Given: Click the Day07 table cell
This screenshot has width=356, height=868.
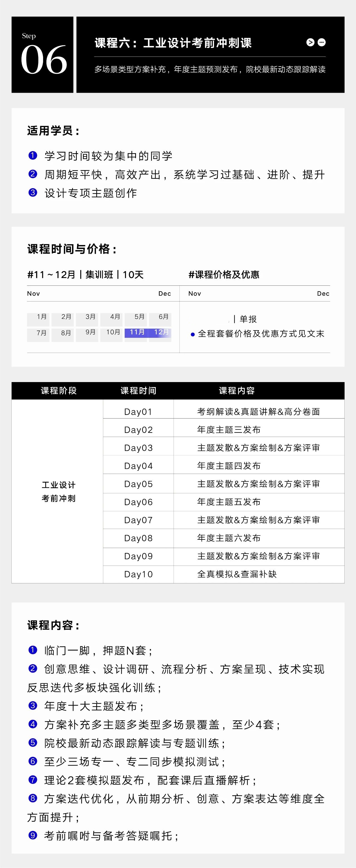Looking at the screenshot, I should (x=138, y=520).
